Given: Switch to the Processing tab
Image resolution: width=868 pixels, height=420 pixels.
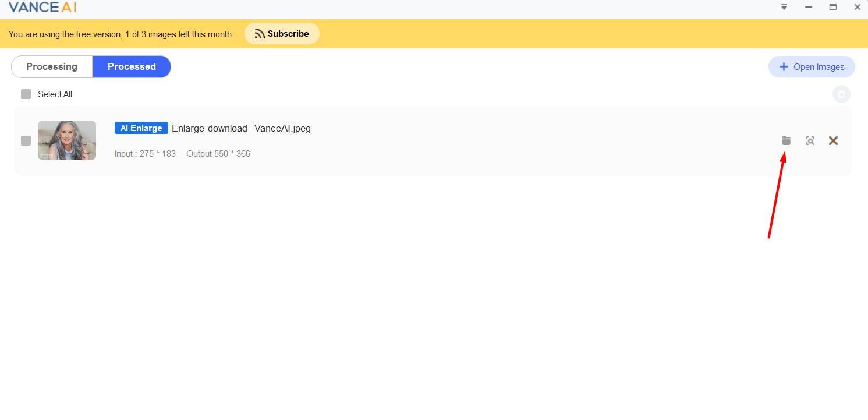Looking at the screenshot, I should tap(52, 66).
